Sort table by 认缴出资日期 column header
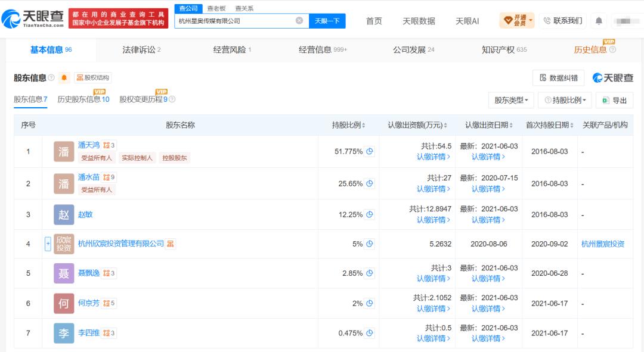The width and height of the screenshot is (644, 352). click(x=489, y=125)
